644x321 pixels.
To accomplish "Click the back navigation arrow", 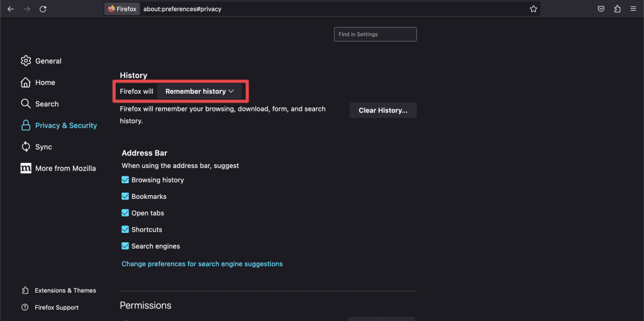I will (x=11, y=9).
